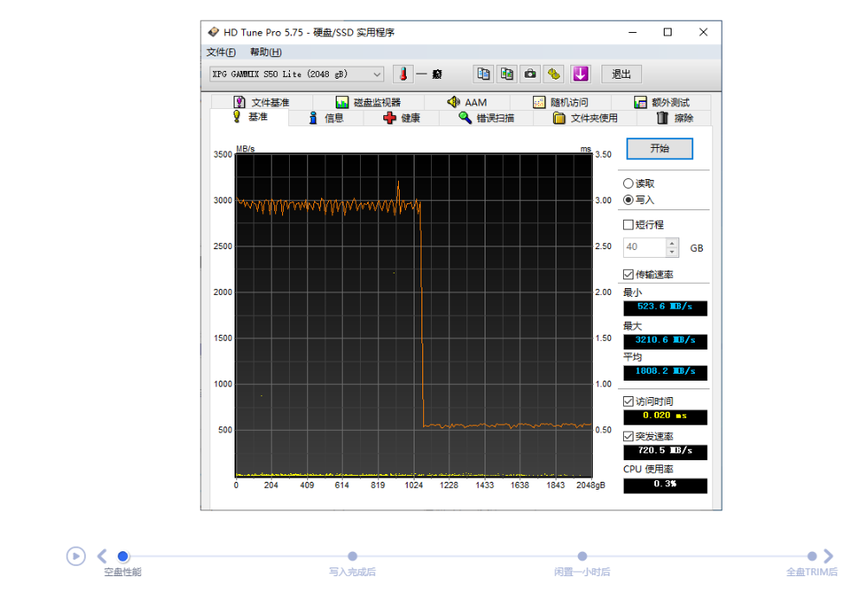The height and width of the screenshot is (590, 868).
Task: Click the short stroke GB value field
Action: [645, 247]
